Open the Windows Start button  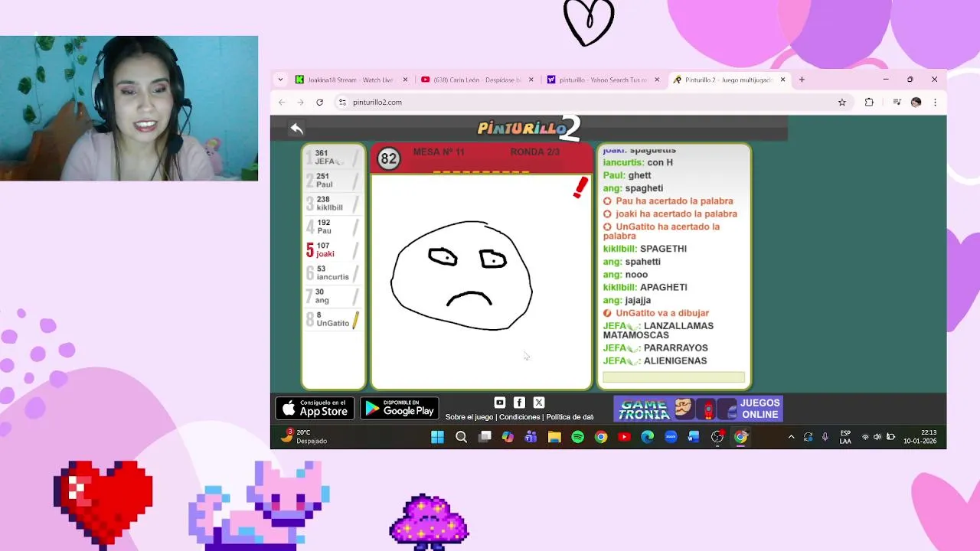coord(437,437)
